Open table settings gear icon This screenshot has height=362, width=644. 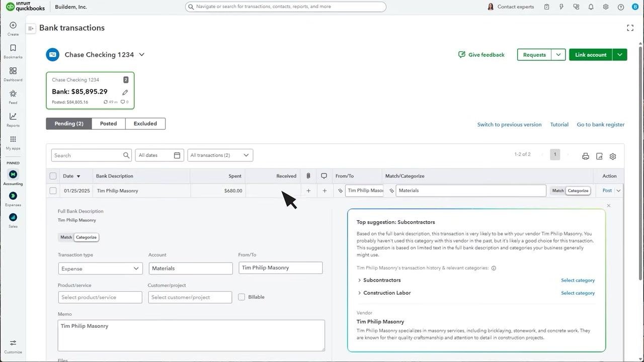click(x=613, y=156)
